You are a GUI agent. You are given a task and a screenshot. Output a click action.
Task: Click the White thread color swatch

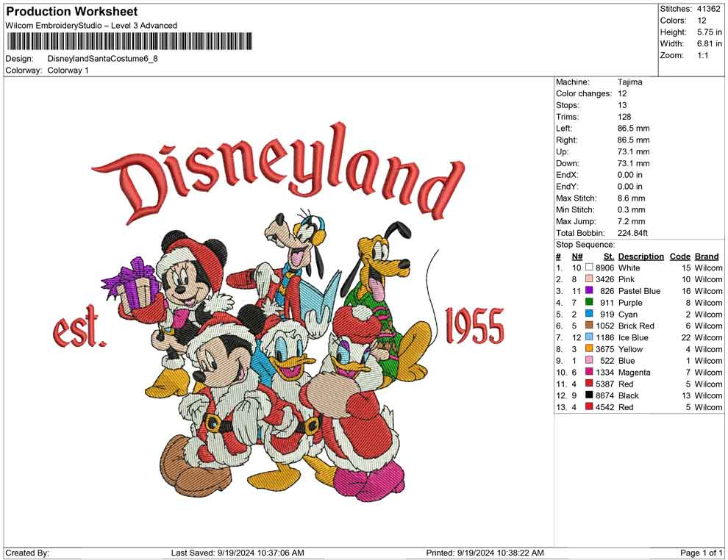pyautogui.click(x=589, y=268)
